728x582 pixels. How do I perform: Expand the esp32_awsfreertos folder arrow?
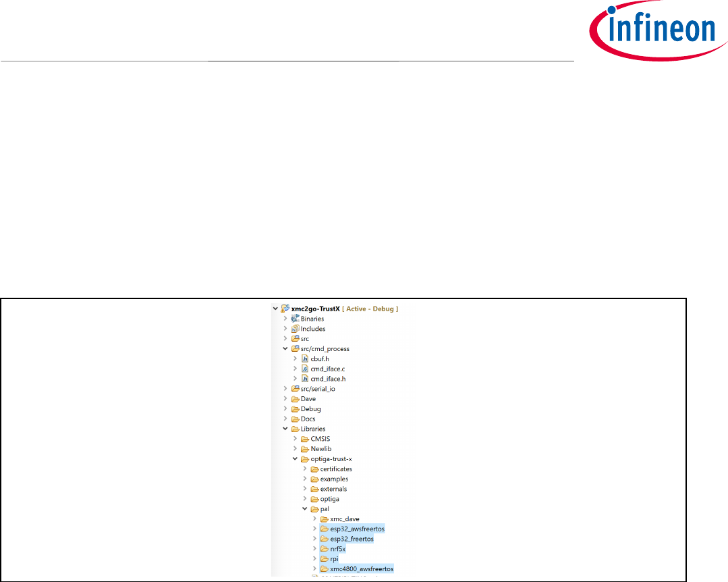(314, 529)
